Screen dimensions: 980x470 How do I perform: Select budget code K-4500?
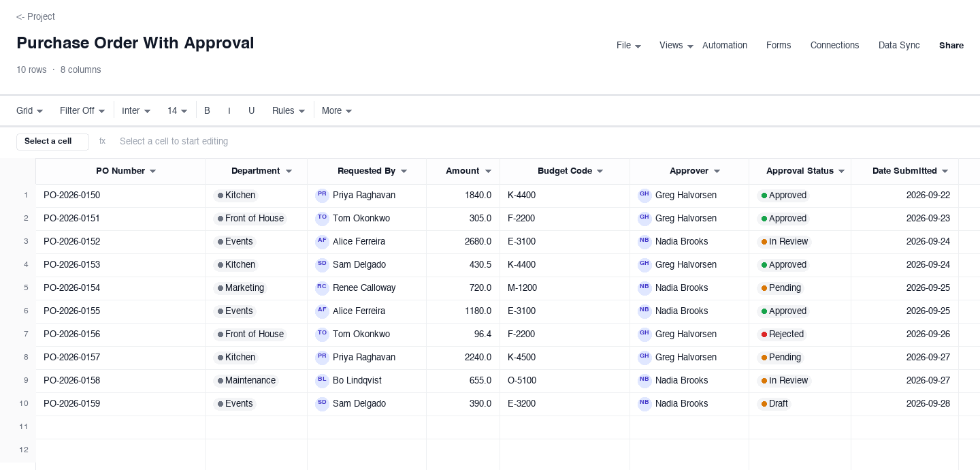[x=565, y=357]
